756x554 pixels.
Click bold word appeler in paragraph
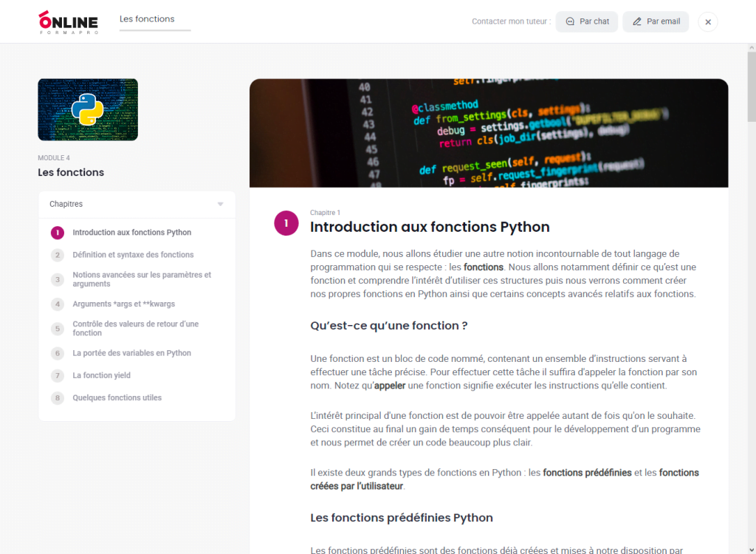pos(390,385)
